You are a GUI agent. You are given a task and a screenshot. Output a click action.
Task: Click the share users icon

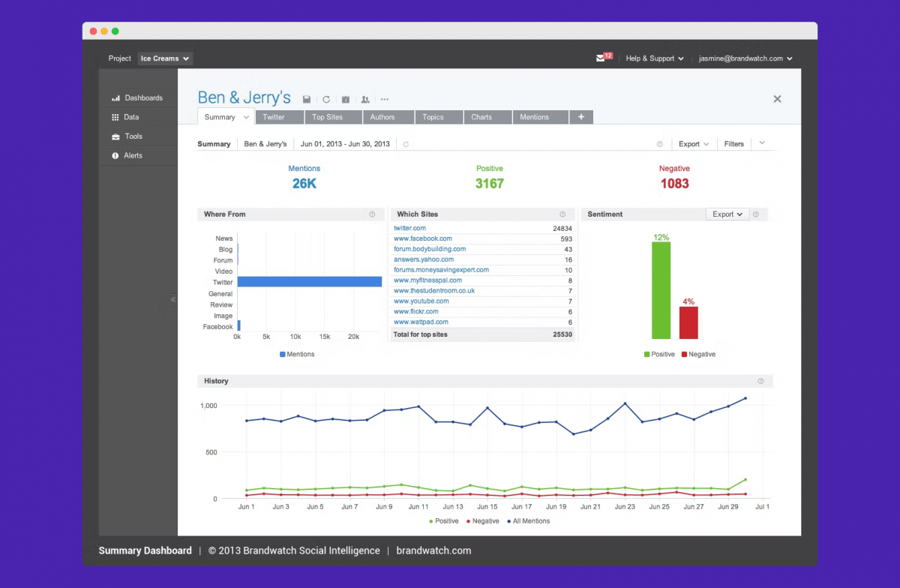click(x=365, y=99)
